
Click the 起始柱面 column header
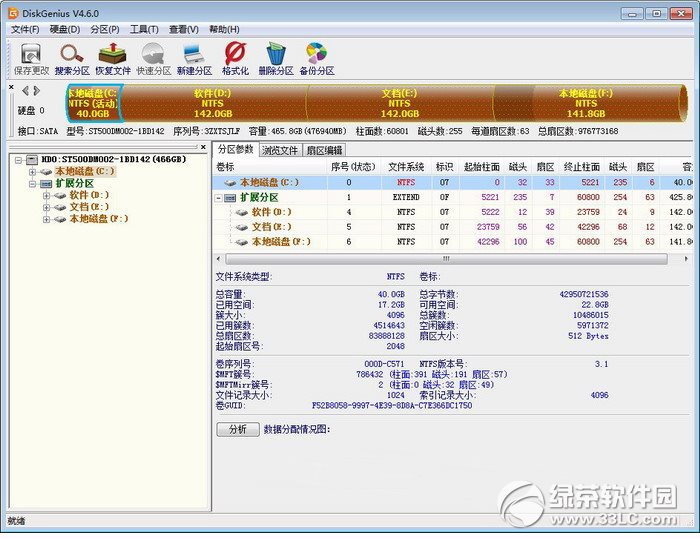(x=481, y=167)
